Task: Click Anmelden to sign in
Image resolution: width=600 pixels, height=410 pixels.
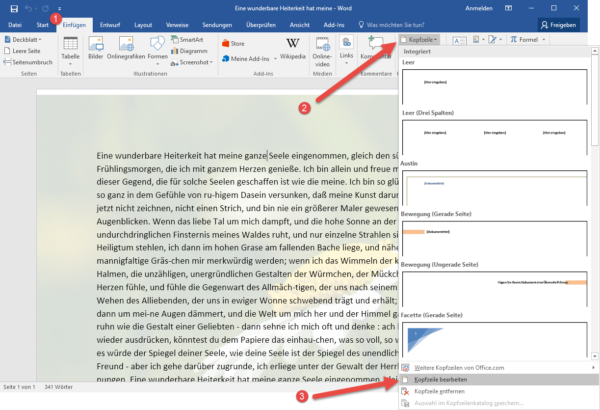Action: click(x=479, y=8)
